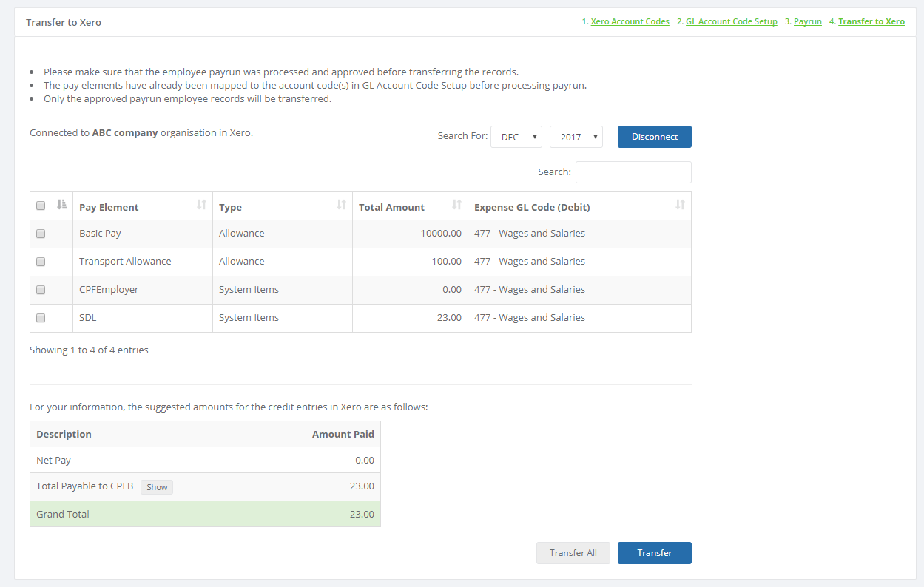Open the 2017 year dropdown
Viewport: 924px width, 587px height.
[x=576, y=137]
